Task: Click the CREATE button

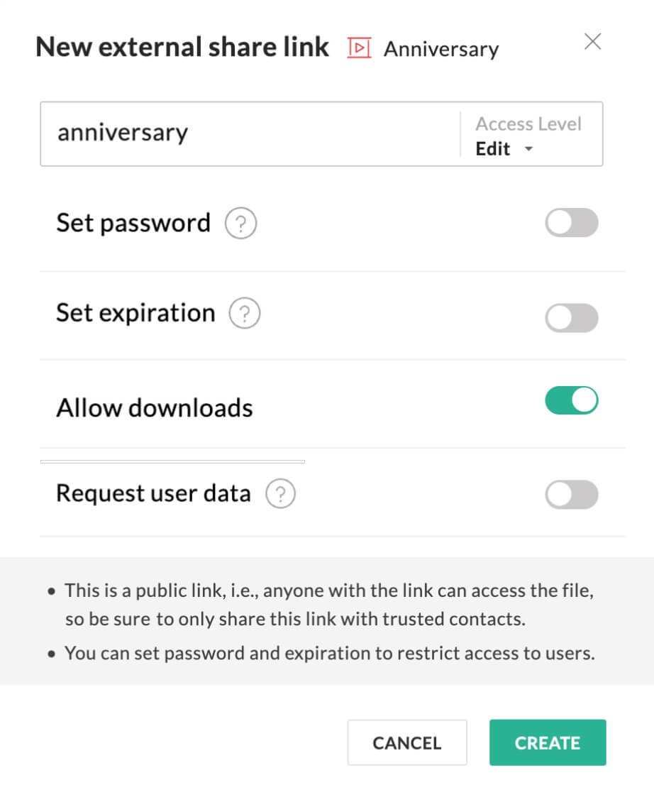Action: pyautogui.click(x=548, y=742)
